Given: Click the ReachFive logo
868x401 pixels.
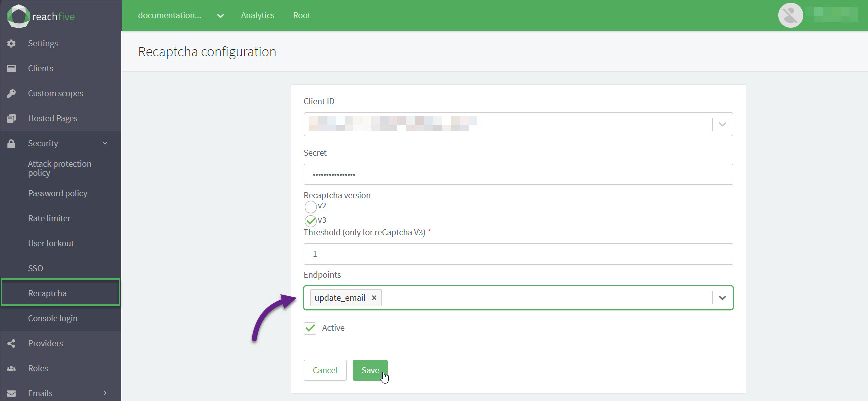Looking at the screenshot, I should (x=41, y=16).
